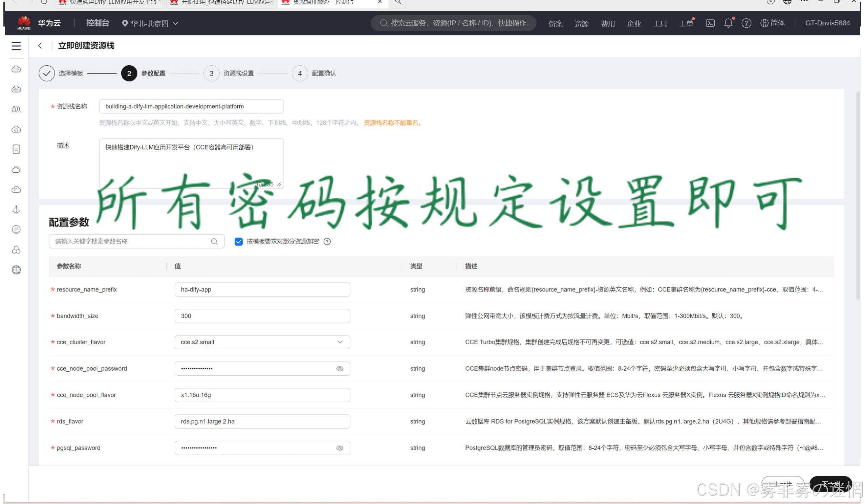Open cce_cluster_flavor dropdown

click(x=262, y=342)
